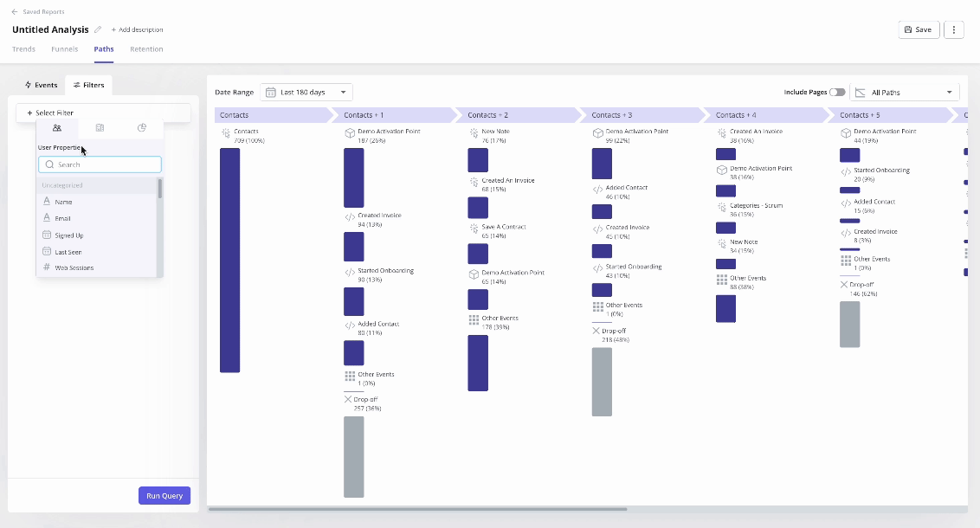This screenshot has width=980, height=528.
Task: Open the Funnels tab
Action: (x=64, y=49)
